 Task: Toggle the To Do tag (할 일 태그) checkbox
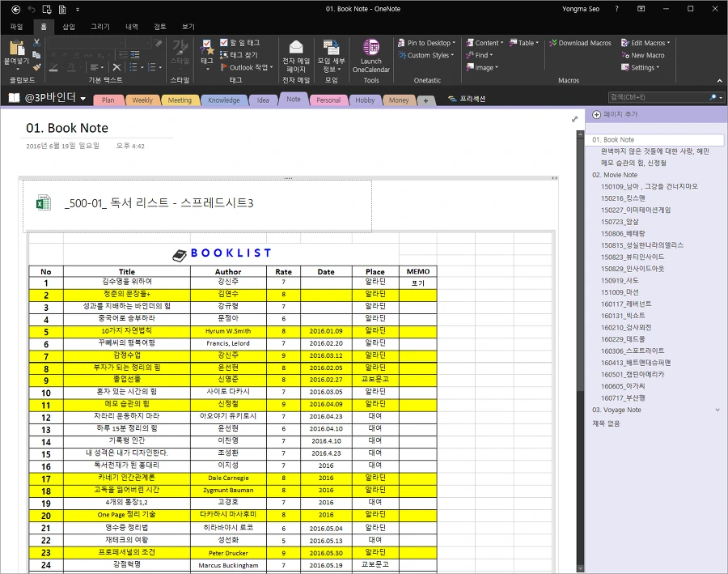click(224, 43)
